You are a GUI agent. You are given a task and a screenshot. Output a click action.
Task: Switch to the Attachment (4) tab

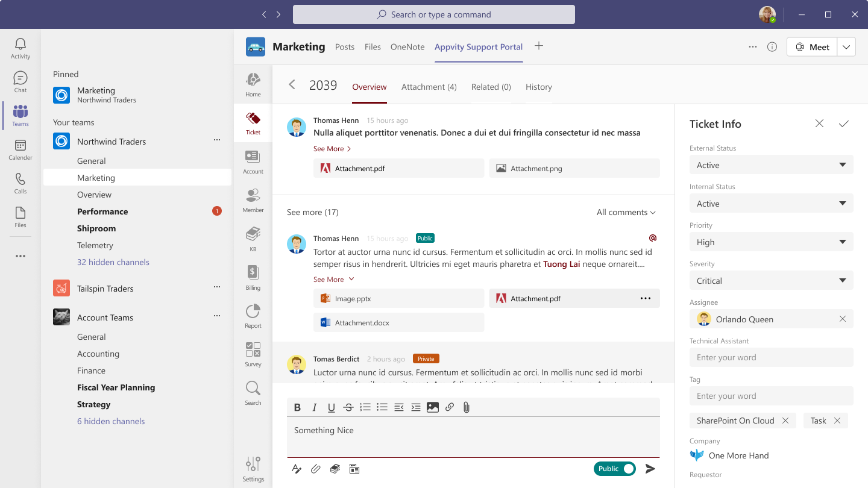[429, 87]
